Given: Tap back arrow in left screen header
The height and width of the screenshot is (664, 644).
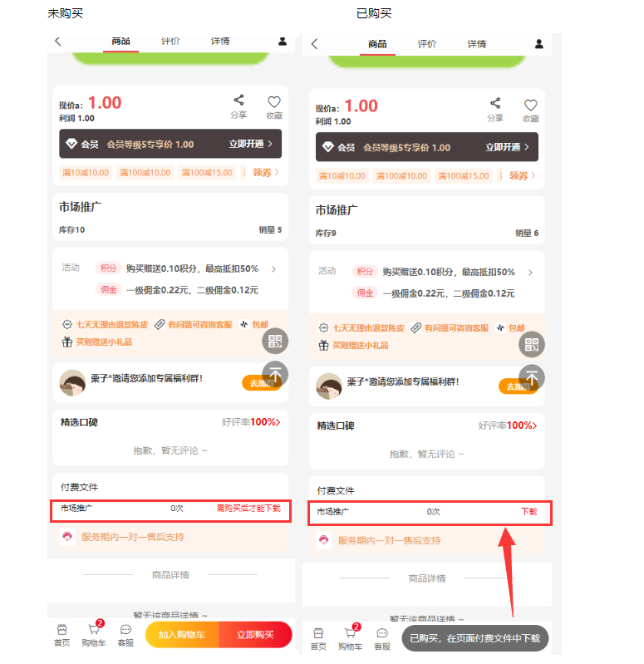Looking at the screenshot, I should [58, 42].
